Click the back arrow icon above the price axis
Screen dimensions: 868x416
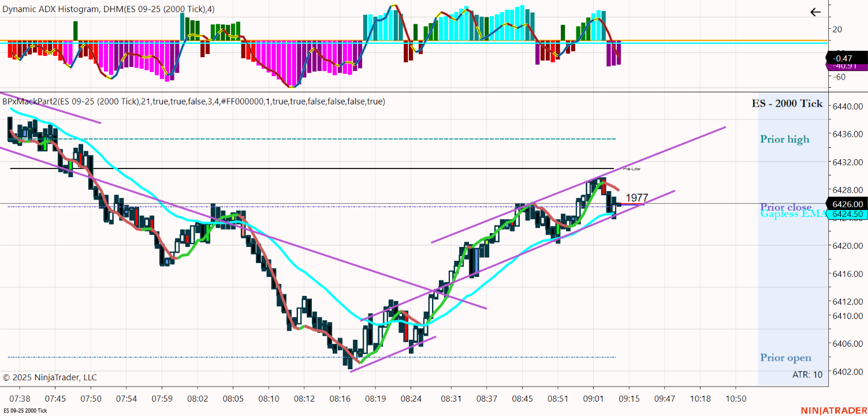(x=815, y=12)
